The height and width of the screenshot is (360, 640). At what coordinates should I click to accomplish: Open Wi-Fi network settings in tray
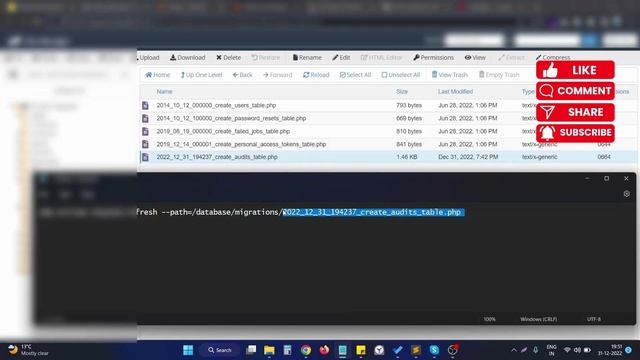(x=567, y=350)
